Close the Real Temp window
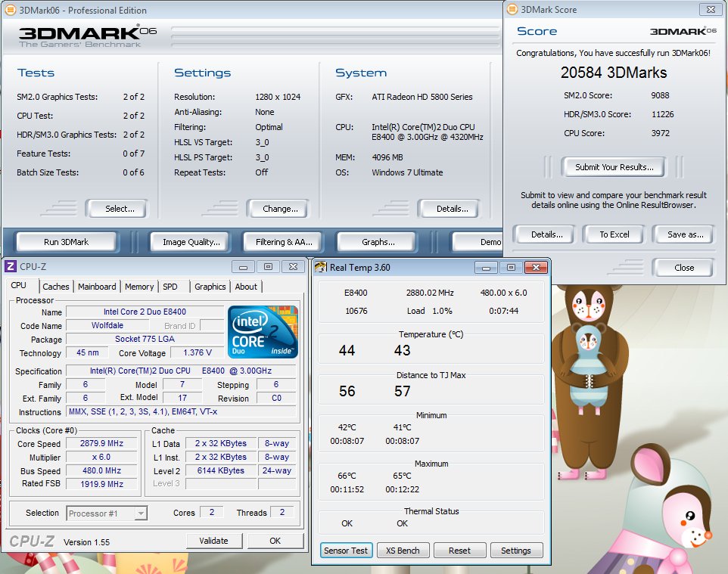 click(x=536, y=267)
